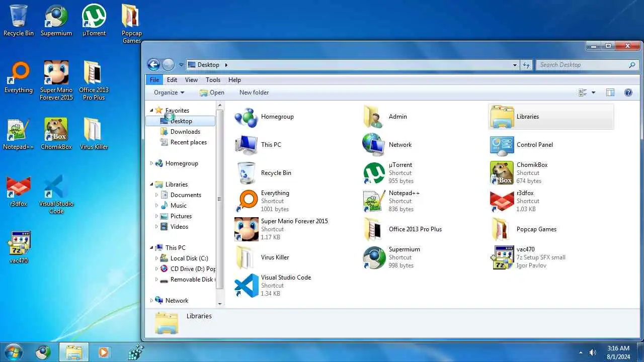
Task: Open the Help menu
Action: (234, 80)
